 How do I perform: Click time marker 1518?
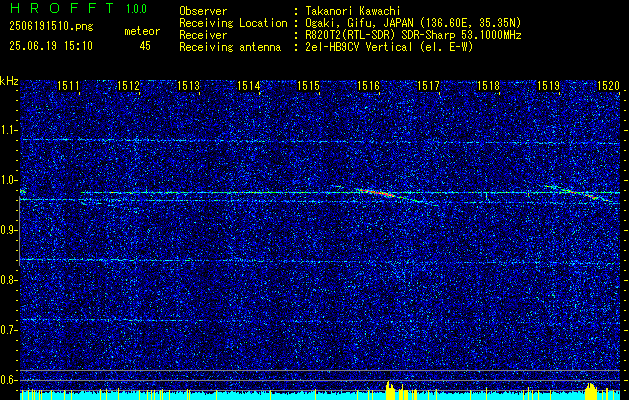pyautogui.click(x=489, y=85)
